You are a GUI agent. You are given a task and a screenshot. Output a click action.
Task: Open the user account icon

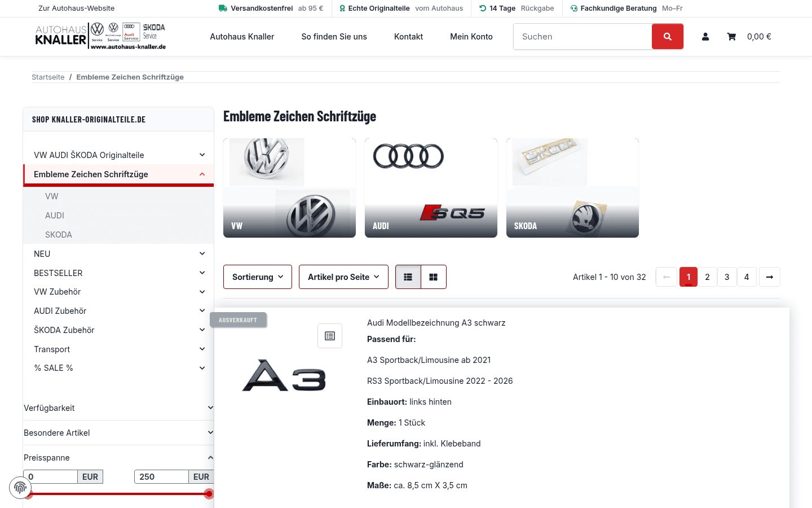(705, 37)
